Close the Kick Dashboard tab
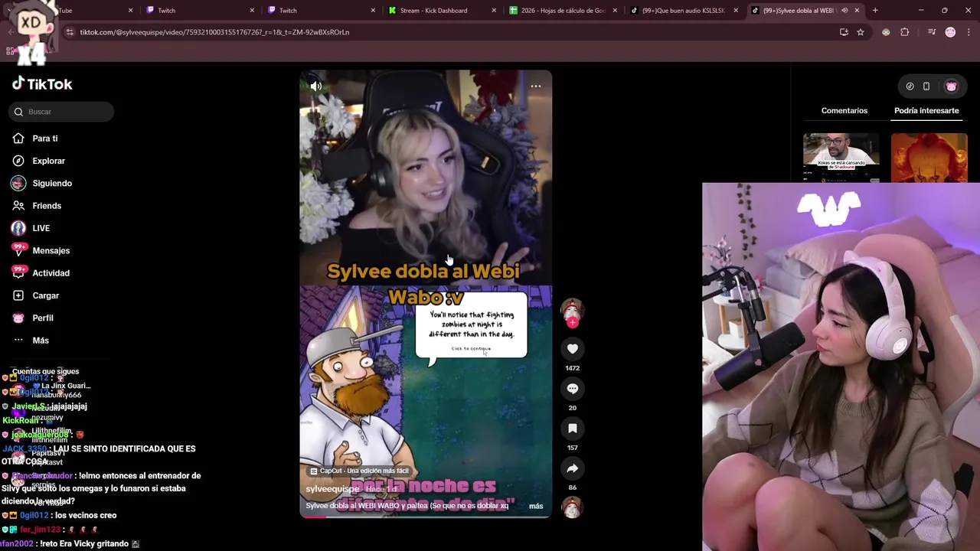The width and height of the screenshot is (980, 551). (x=494, y=11)
